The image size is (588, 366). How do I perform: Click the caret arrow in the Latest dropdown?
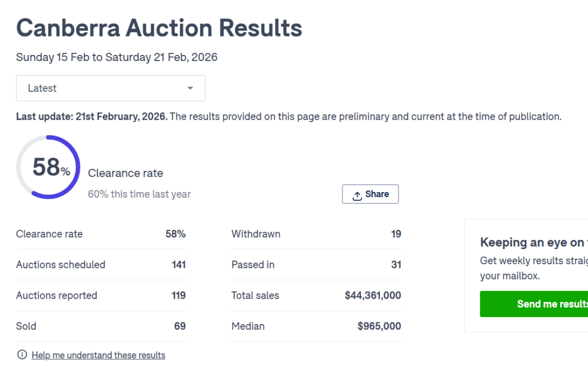190,88
